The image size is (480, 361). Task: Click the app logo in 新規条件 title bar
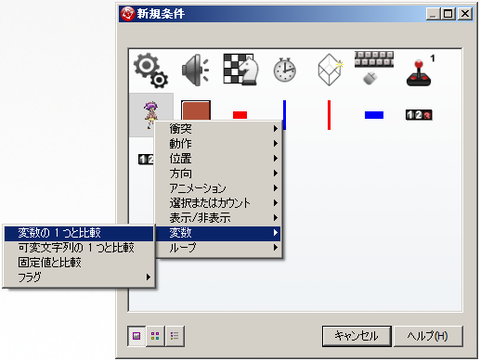[x=127, y=14]
